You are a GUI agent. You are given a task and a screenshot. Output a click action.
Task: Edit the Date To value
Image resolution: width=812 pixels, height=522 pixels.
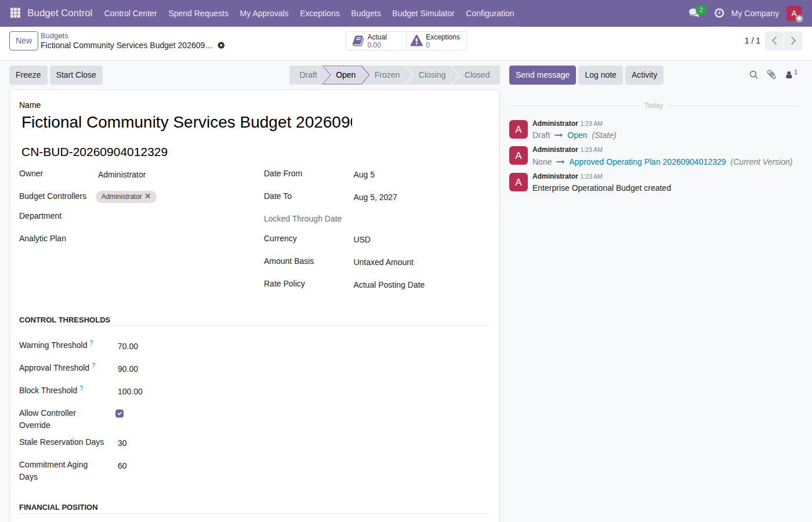(422, 197)
